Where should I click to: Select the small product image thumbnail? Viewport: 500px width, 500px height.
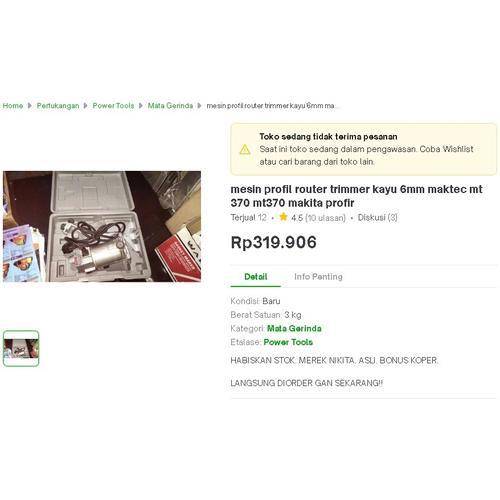pos(21,348)
